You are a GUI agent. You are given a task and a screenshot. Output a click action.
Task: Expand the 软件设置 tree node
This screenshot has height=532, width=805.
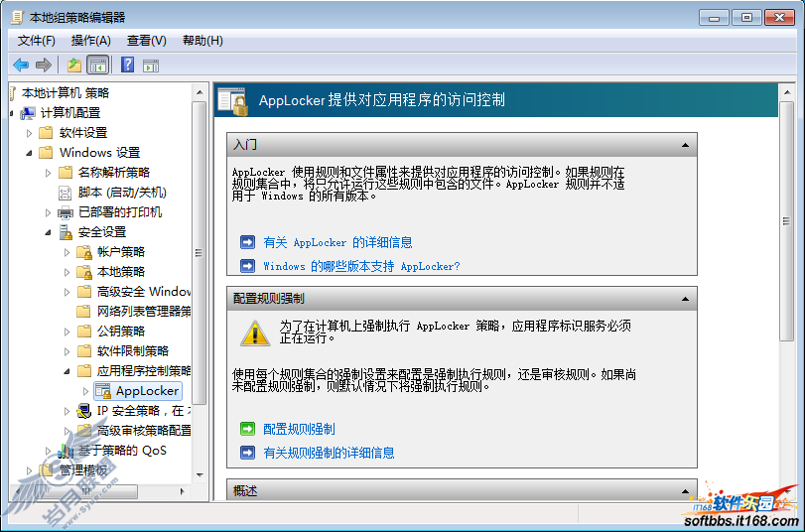point(29,134)
